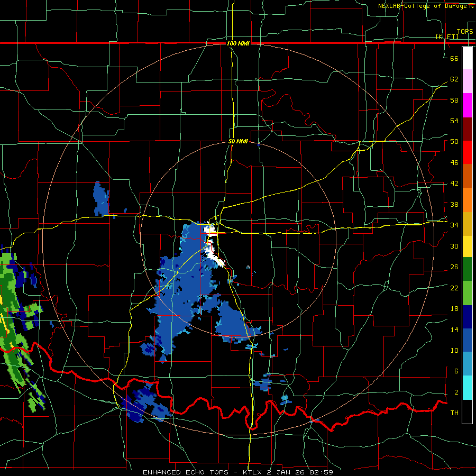
Task: Click the "TOPS" legend title
Action: pyautogui.click(x=465, y=32)
